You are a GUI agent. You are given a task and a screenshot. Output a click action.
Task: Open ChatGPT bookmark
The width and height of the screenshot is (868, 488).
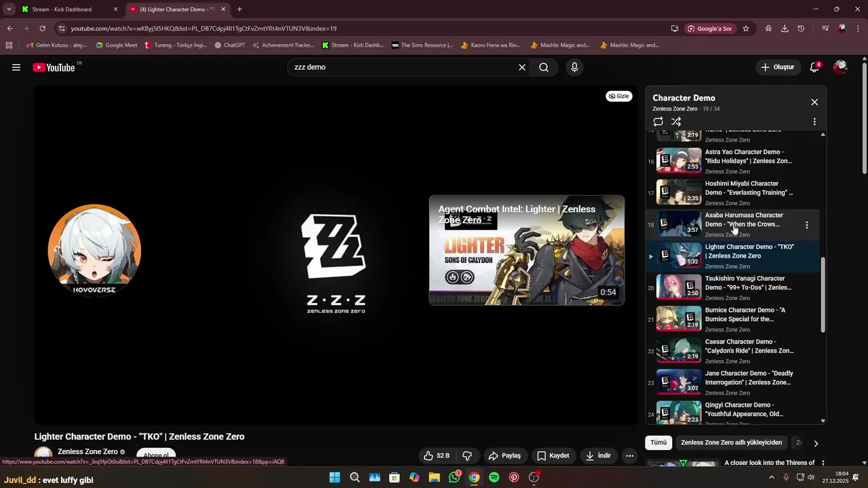click(230, 45)
